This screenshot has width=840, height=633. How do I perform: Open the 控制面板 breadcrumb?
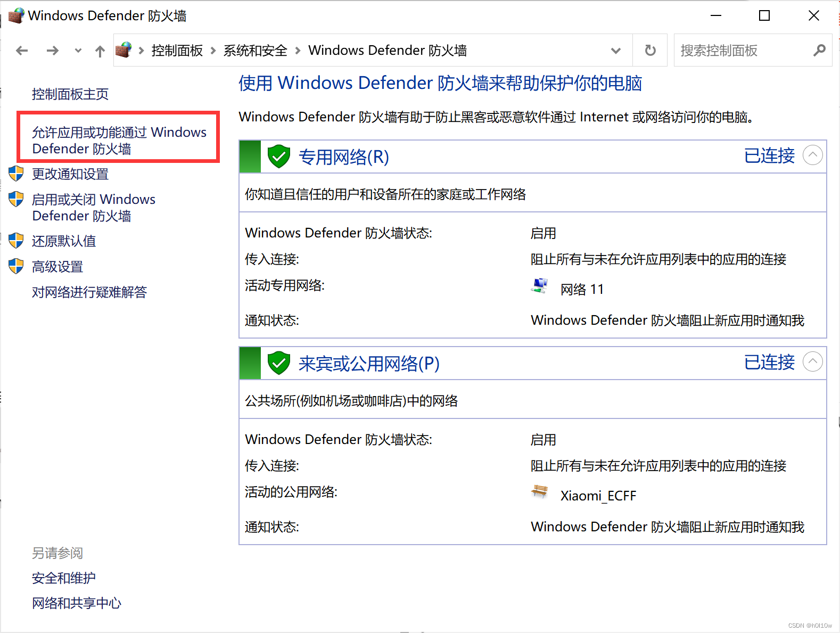pos(177,51)
